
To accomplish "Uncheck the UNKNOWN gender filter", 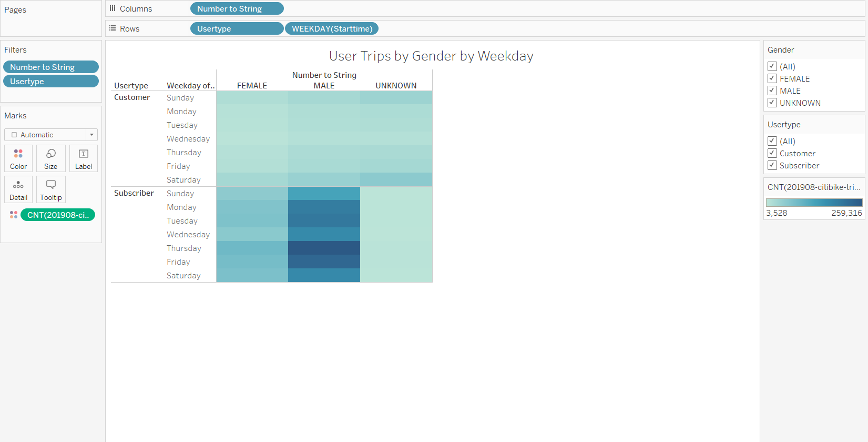I will coord(772,103).
